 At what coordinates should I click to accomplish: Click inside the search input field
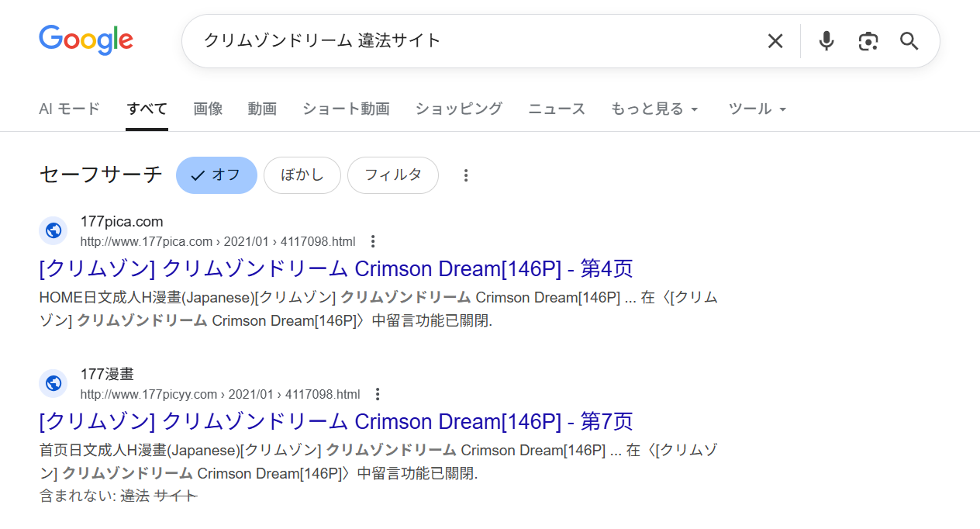[465, 40]
